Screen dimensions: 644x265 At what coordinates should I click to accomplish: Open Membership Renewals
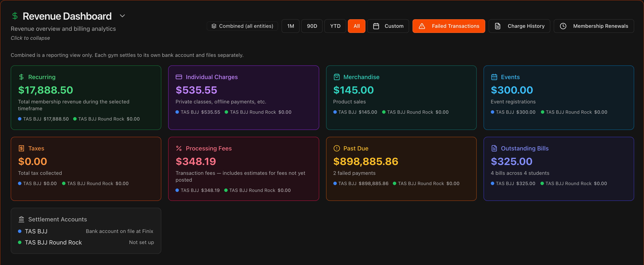tap(594, 26)
